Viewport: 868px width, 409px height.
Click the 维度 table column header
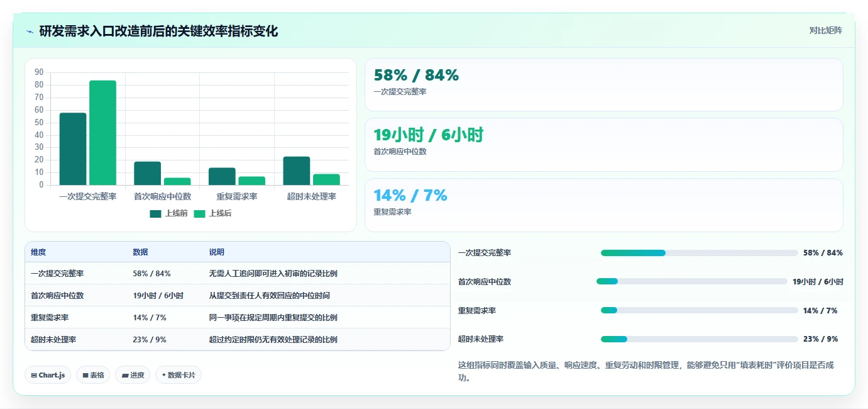click(x=38, y=252)
